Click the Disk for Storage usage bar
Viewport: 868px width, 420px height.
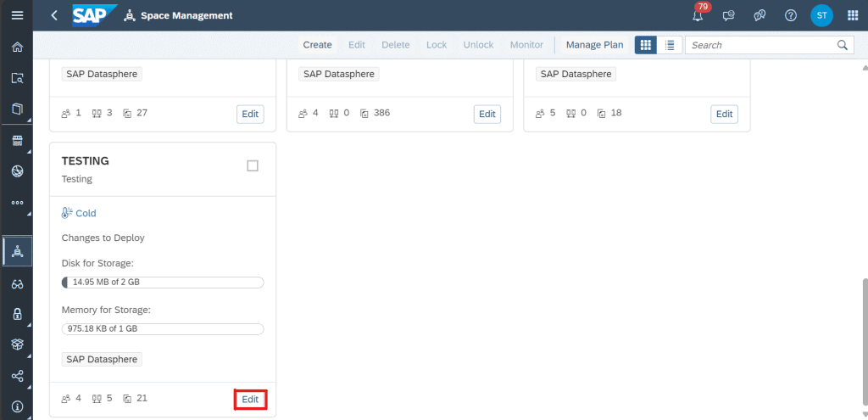tap(163, 283)
